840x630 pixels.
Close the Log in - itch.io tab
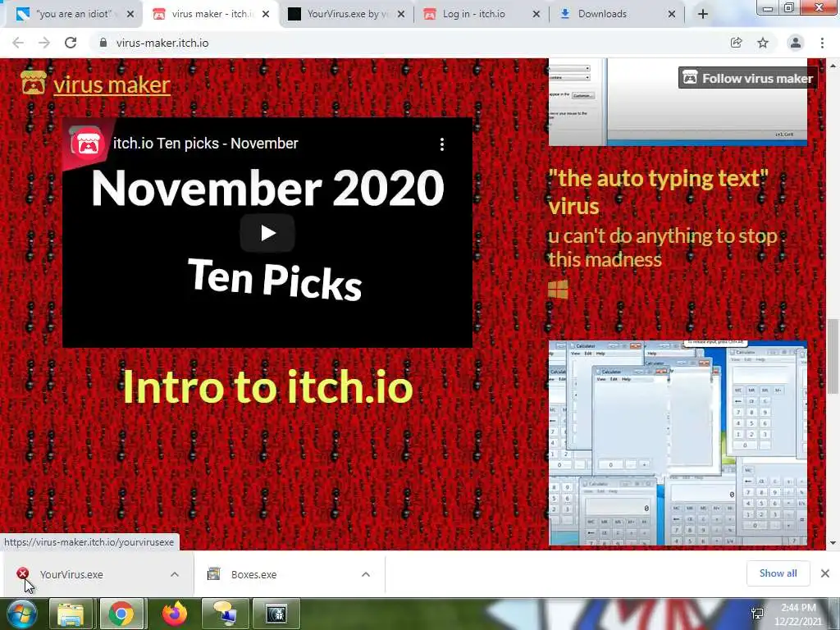click(x=536, y=15)
